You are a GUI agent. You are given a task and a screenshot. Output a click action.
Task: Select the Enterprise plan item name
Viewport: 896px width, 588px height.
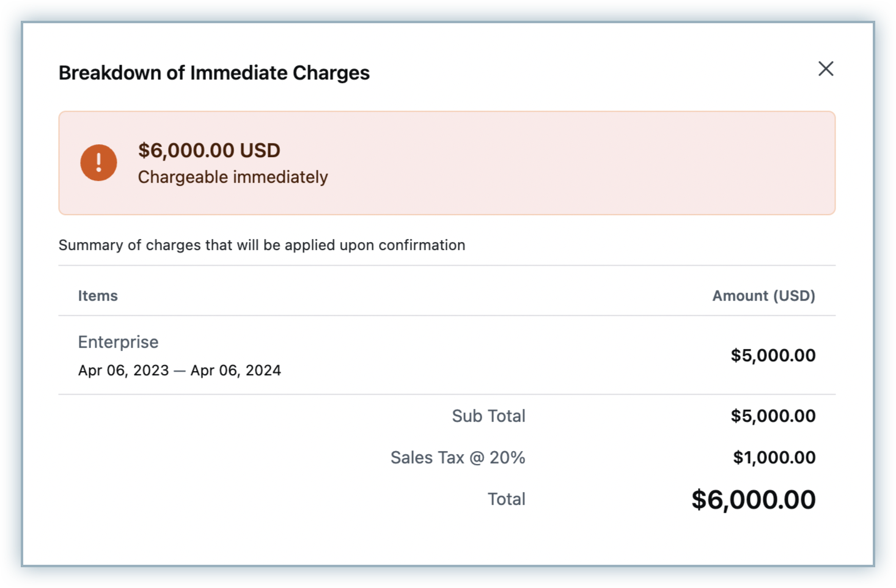118,342
